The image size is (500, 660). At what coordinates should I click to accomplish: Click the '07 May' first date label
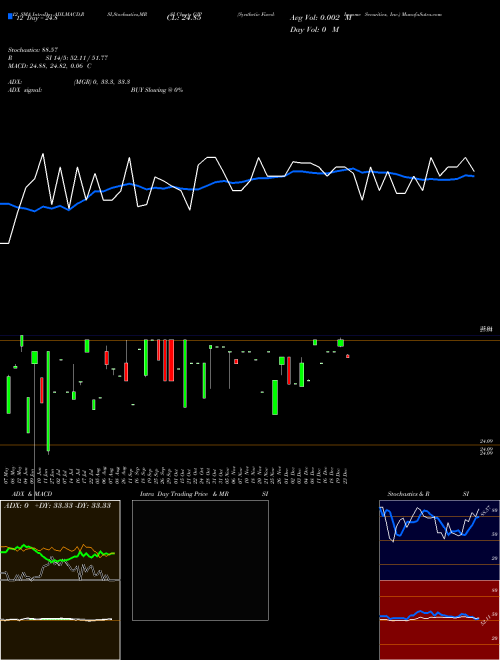(7, 475)
